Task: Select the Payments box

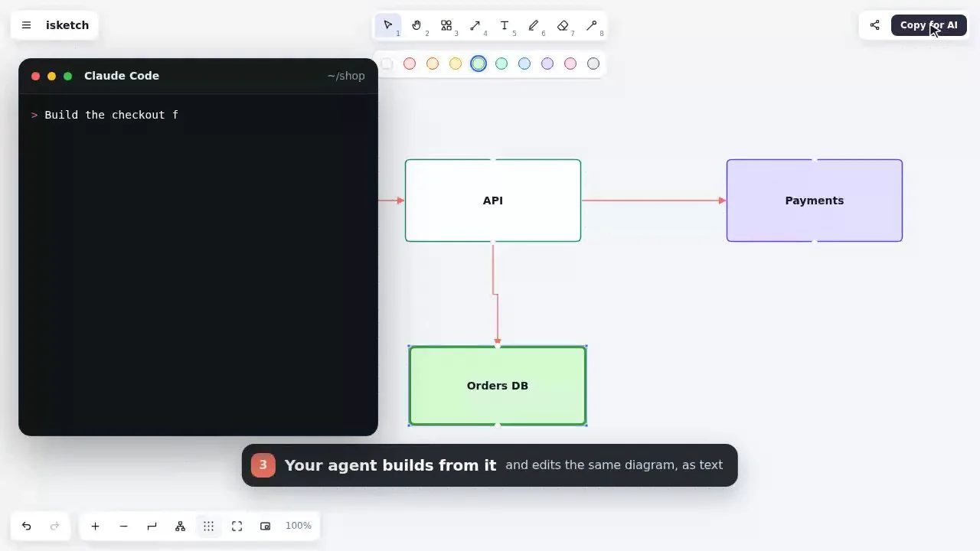Action: (815, 201)
